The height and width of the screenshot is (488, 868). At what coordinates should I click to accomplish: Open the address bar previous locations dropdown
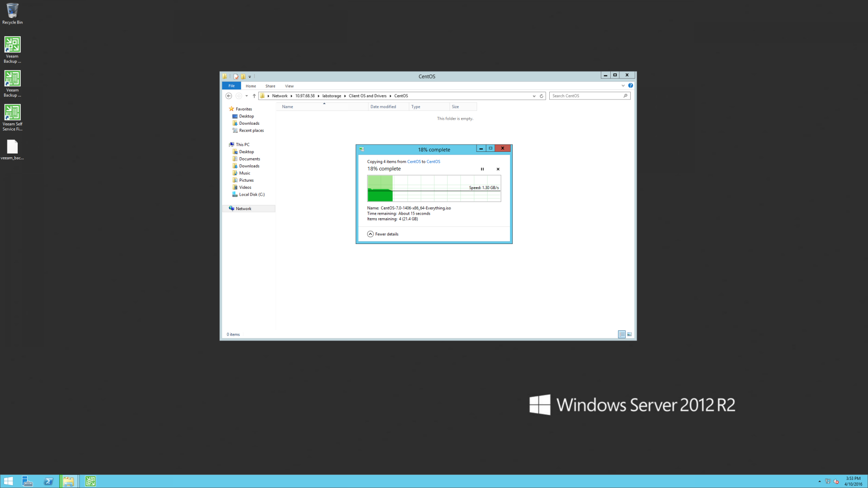click(x=534, y=96)
